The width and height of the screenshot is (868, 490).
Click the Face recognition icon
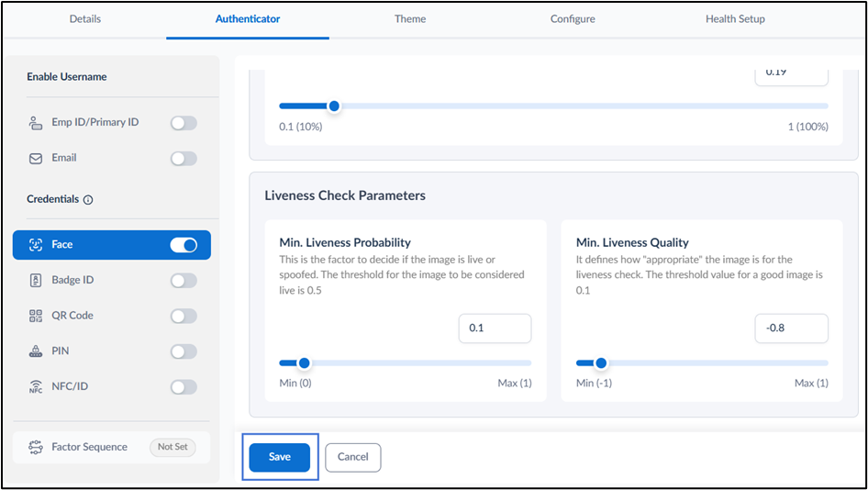tap(36, 245)
